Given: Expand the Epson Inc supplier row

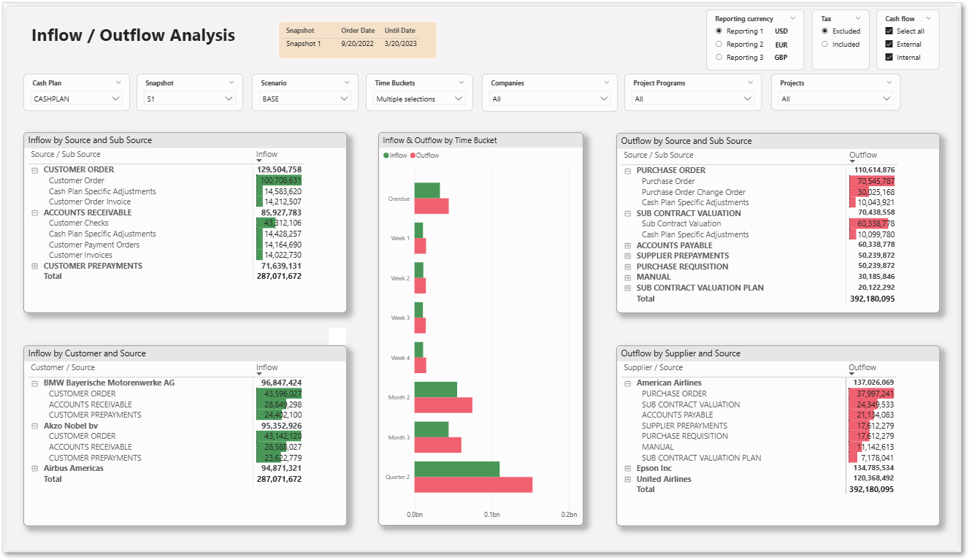Looking at the screenshot, I should pos(627,469).
